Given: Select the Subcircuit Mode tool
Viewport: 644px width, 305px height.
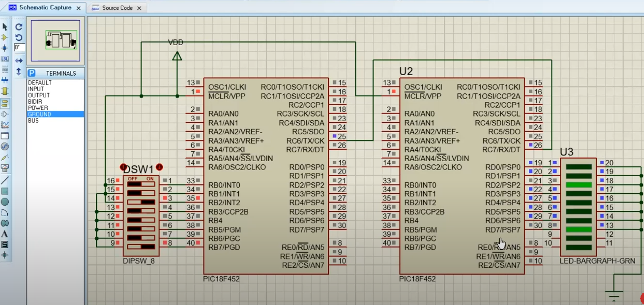Looking at the screenshot, I should click(x=5, y=91).
